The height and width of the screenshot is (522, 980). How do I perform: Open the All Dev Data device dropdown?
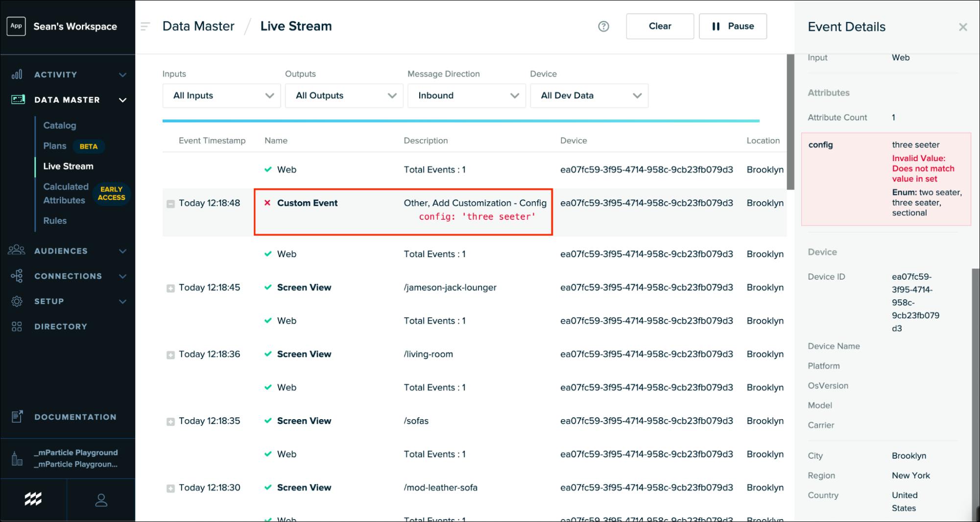[x=589, y=95]
